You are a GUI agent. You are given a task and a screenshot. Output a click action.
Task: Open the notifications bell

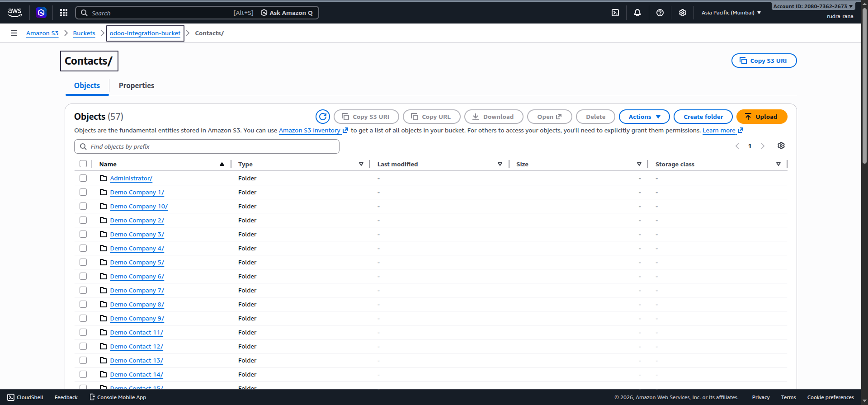637,13
